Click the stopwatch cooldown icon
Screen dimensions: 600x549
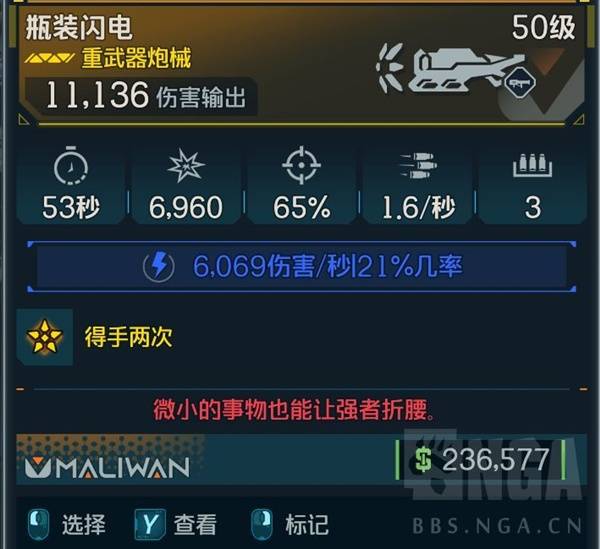click(71, 165)
